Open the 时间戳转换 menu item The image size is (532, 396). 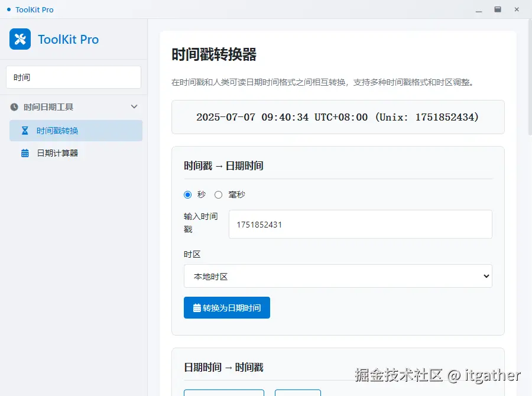76,131
